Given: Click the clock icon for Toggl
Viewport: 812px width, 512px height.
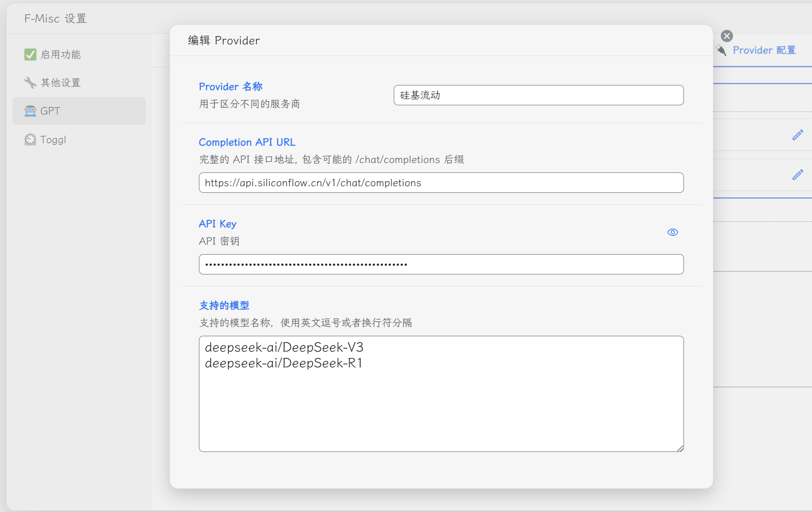Looking at the screenshot, I should (x=30, y=139).
